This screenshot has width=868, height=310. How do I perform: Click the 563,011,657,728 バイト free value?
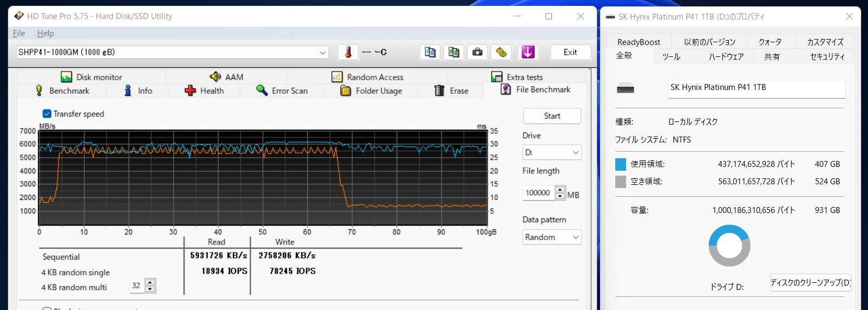757,182
